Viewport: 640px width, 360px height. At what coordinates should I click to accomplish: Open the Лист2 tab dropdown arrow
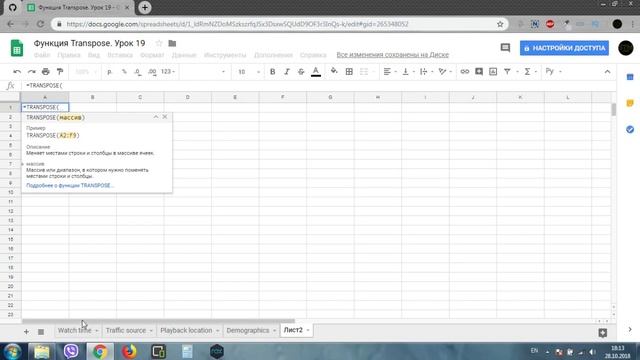308,331
